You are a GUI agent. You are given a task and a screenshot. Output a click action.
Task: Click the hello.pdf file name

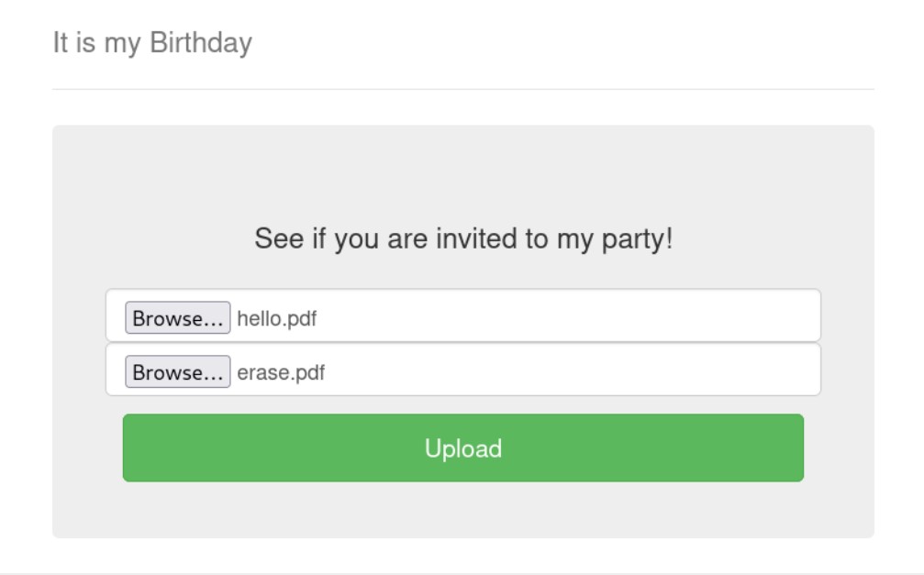pyautogui.click(x=277, y=318)
